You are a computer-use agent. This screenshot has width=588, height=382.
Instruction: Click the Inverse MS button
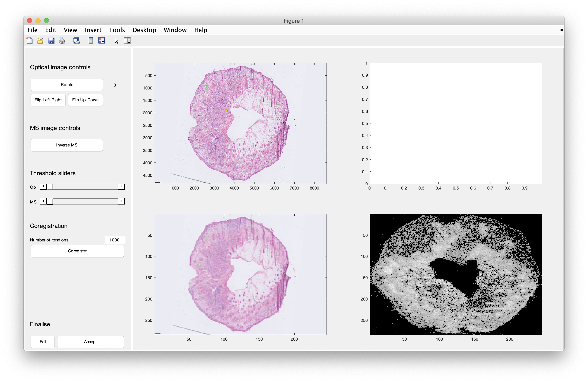point(67,145)
